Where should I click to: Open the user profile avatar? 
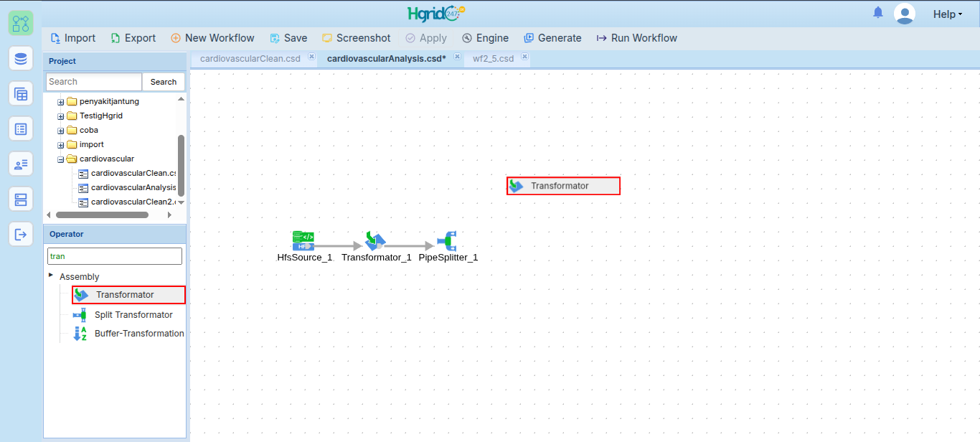coord(905,14)
